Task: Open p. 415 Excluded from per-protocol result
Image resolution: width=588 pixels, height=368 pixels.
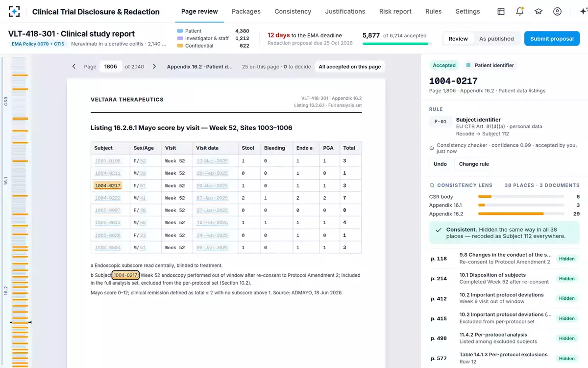Action: click(x=504, y=318)
